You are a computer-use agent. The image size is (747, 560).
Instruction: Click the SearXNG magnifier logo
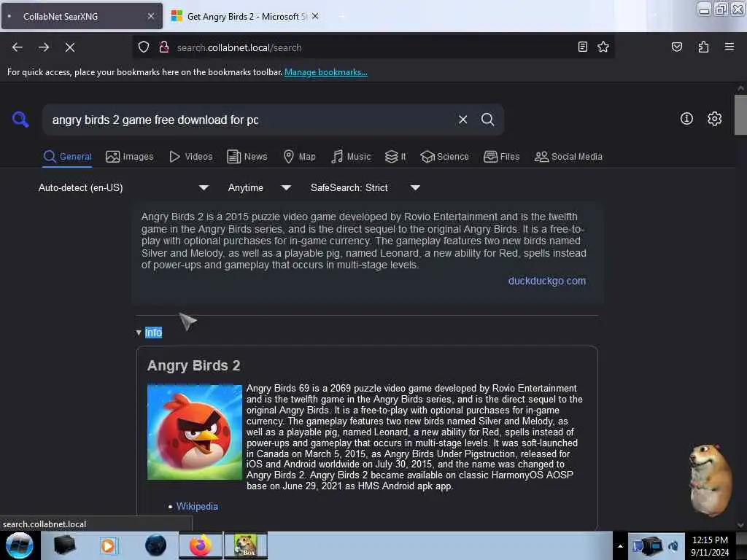[20, 119]
